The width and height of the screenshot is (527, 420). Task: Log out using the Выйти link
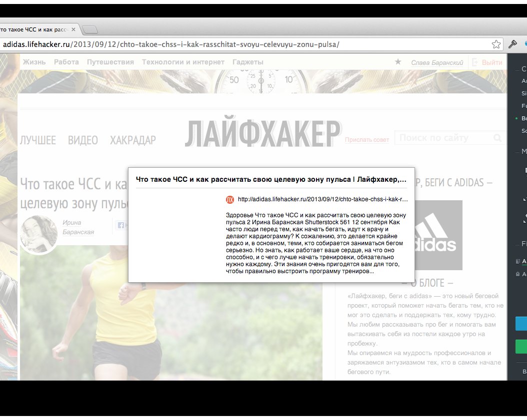tap(492, 62)
